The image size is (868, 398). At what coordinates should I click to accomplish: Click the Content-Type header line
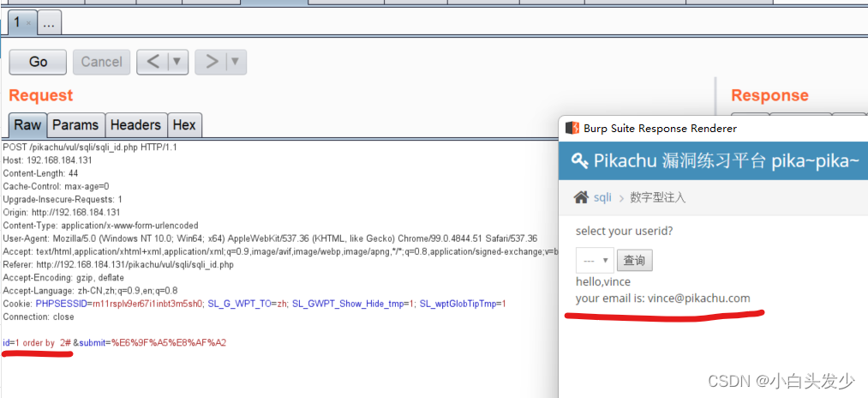(101, 226)
